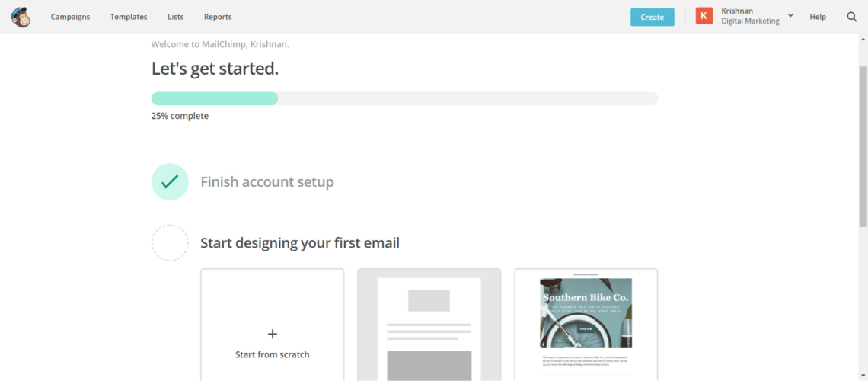Select the Southern Bike Co. template thumbnail
The width and height of the screenshot is (868, 381).
pyautogui.click(x=586, y=325)
